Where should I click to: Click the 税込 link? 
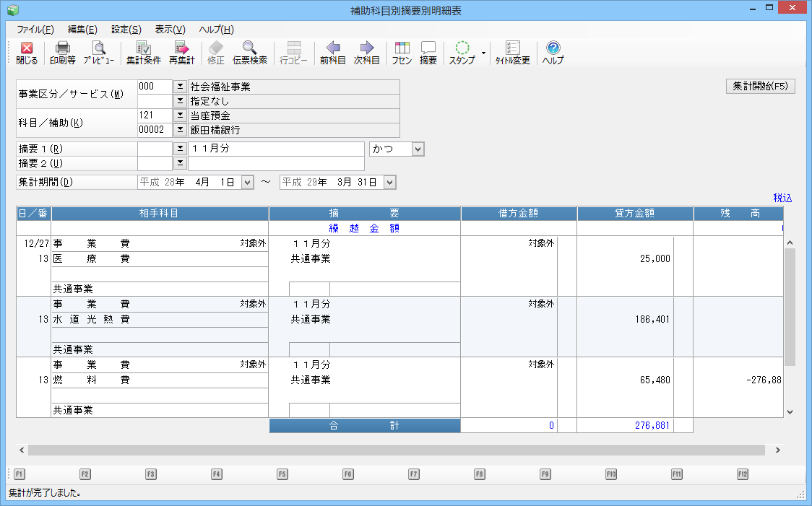782,198
